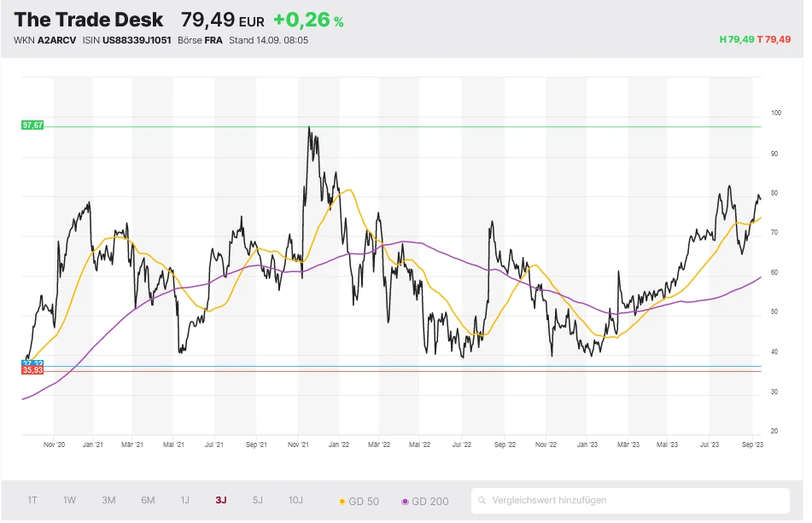The image size is (812, 523).
Task: Show the 5J chart period
Action: 258,500
